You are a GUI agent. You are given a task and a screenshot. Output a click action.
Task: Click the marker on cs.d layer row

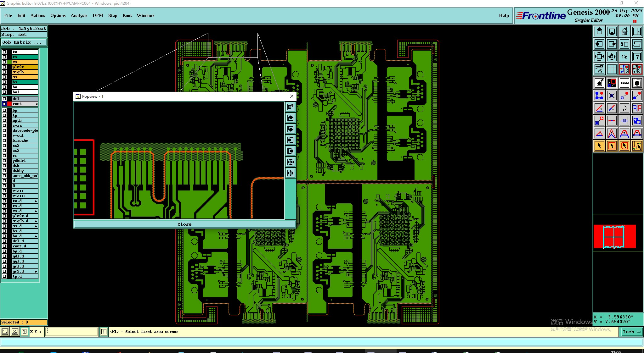coord(36,211)
